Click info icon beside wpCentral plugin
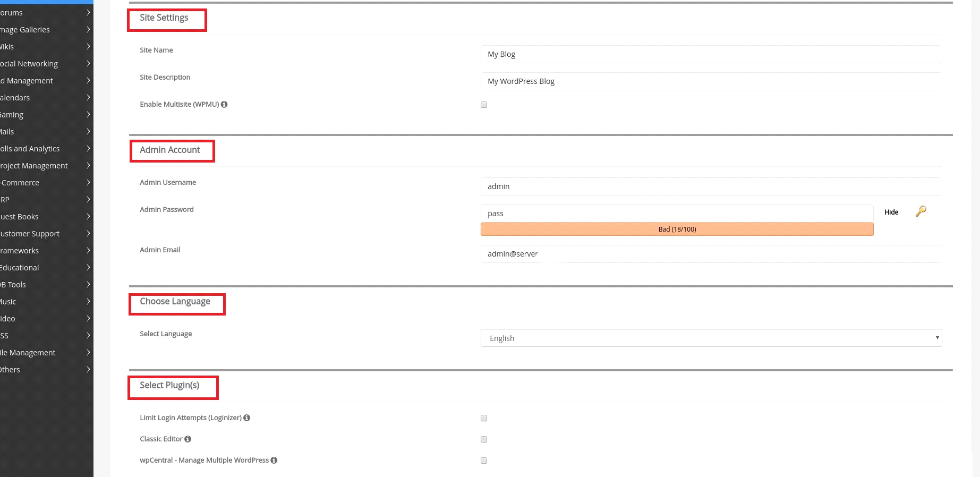Screen dimensions: 980x477 tap(274, 461)
